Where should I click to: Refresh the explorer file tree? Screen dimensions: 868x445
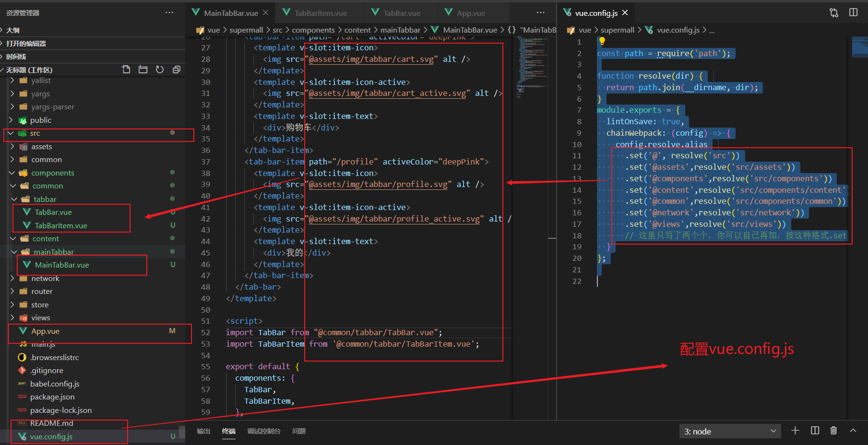click(x=160, y=70)
